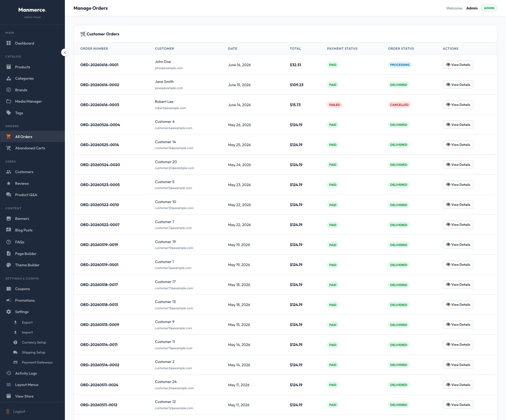Click the Theme Builder palette icon
The width and height of the screenshot is (506, 420).
9,265
